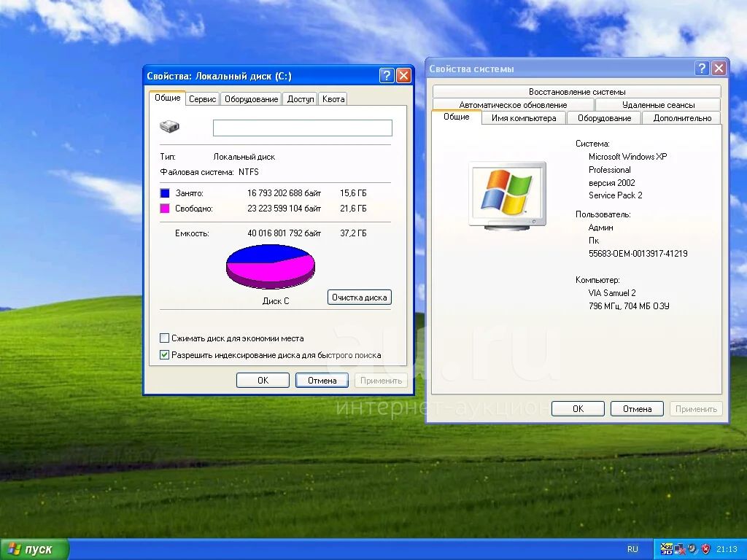Click the '37,2 ГБ' capacity text
Image resolution: width=747 pixels, height=560 pixels.
tap(353, 233)
